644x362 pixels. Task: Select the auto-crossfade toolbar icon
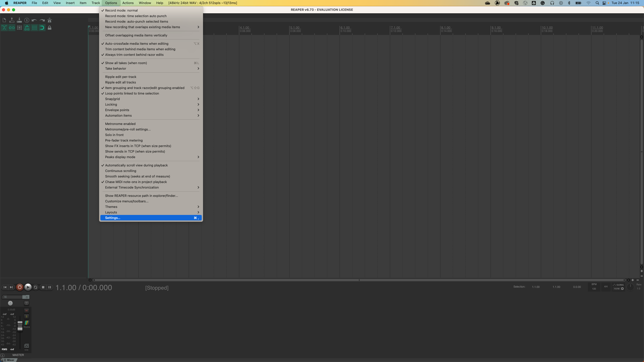4,28
